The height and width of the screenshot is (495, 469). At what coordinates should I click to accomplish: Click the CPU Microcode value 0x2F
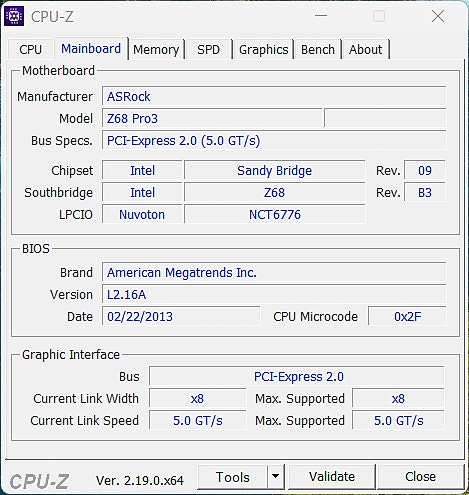coord(407,316)
